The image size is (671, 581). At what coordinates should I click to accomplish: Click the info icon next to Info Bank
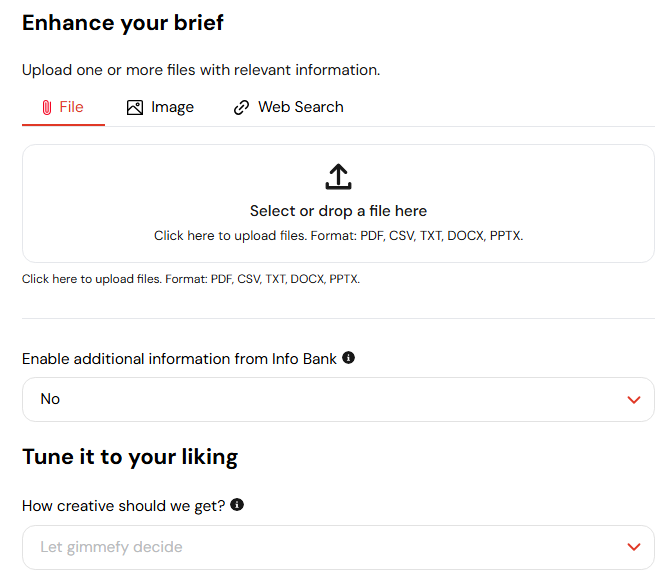coord(348,358)
